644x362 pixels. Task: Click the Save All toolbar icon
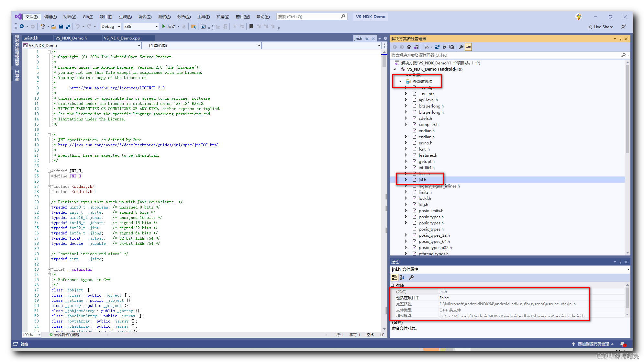[68, 27]
